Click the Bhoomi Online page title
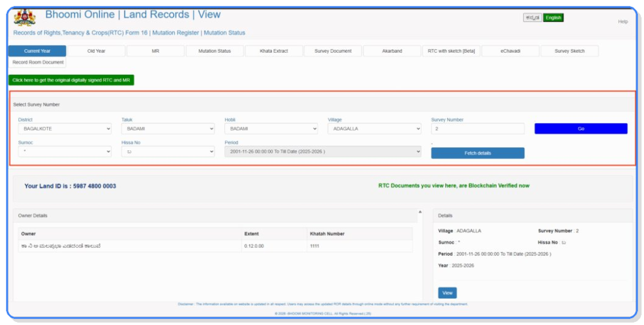 coord(133,14)
